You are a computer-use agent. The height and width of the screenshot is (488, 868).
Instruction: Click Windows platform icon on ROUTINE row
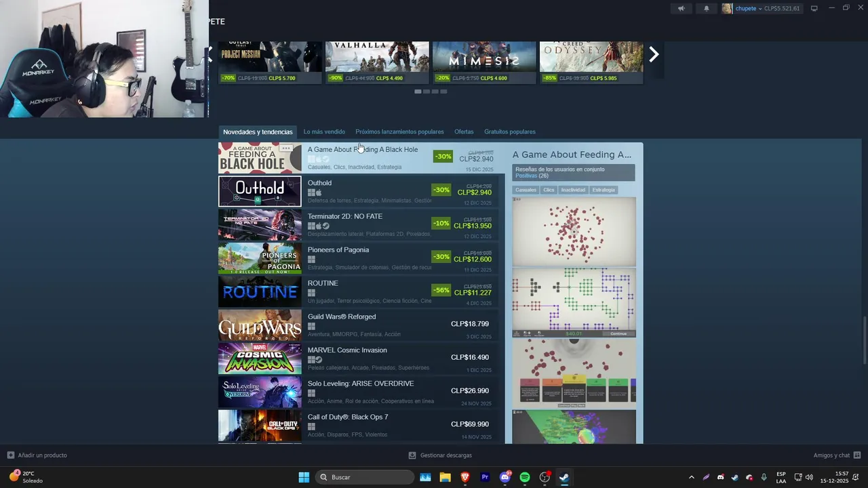point(311,293)
